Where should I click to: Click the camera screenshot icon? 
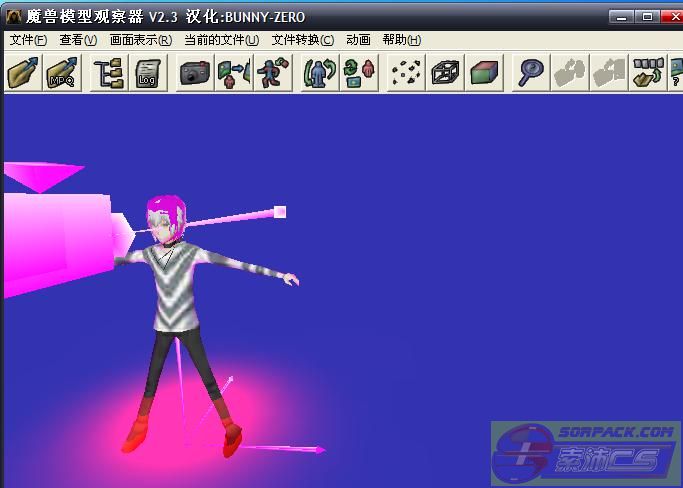tap(195, 73)
